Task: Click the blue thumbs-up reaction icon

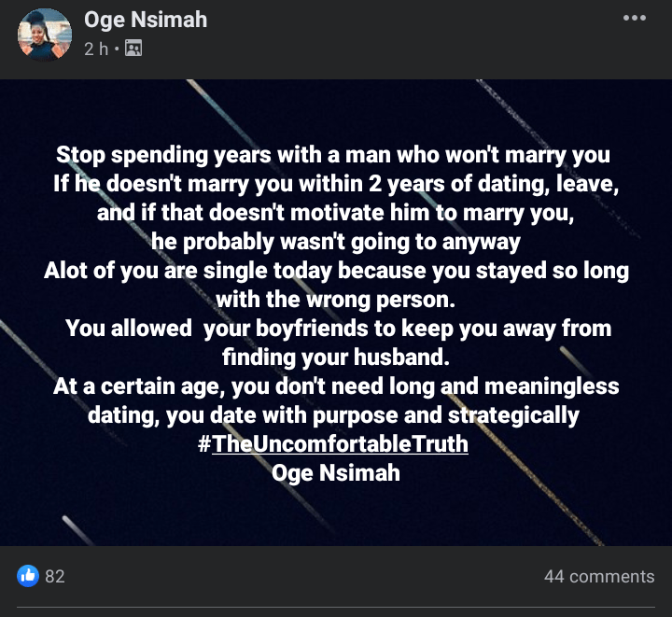Action: pyautogui.click(x=28, y=576)
